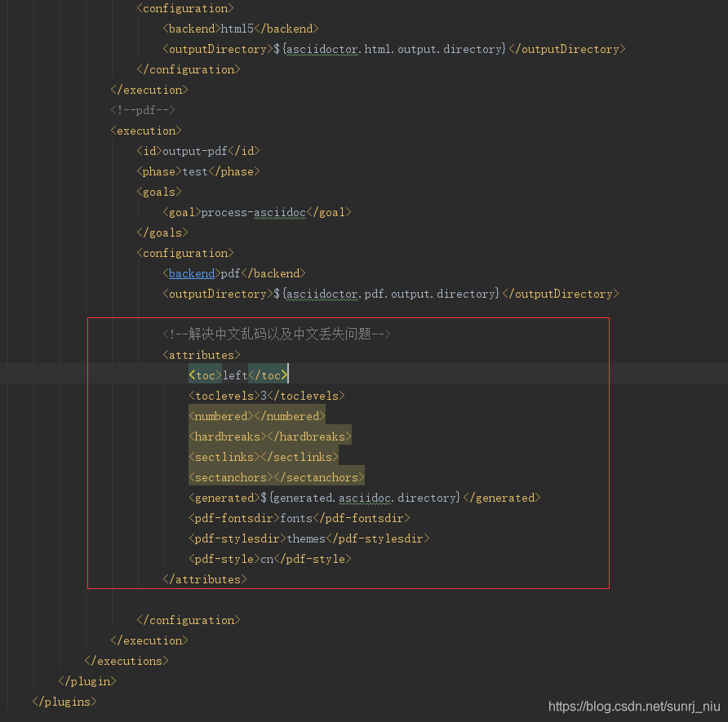This screenshot has height=722, width=728.
Task: Click the pdf-fontsdir fonts line
Action: pos(300,519)
